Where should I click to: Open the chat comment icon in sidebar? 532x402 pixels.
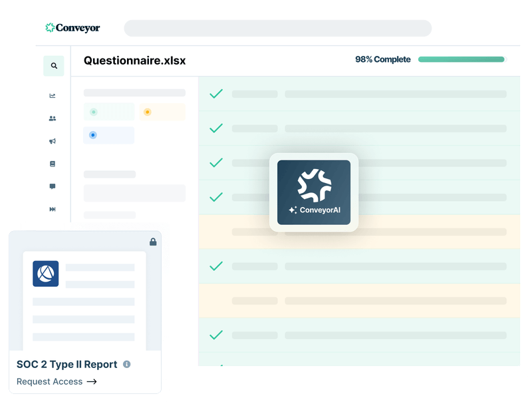pos(53,186)
